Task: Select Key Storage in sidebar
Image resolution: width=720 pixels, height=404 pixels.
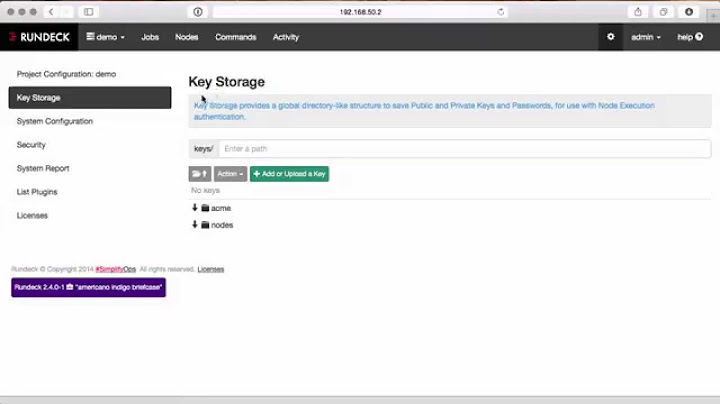Action: click(x=90, y=98)
